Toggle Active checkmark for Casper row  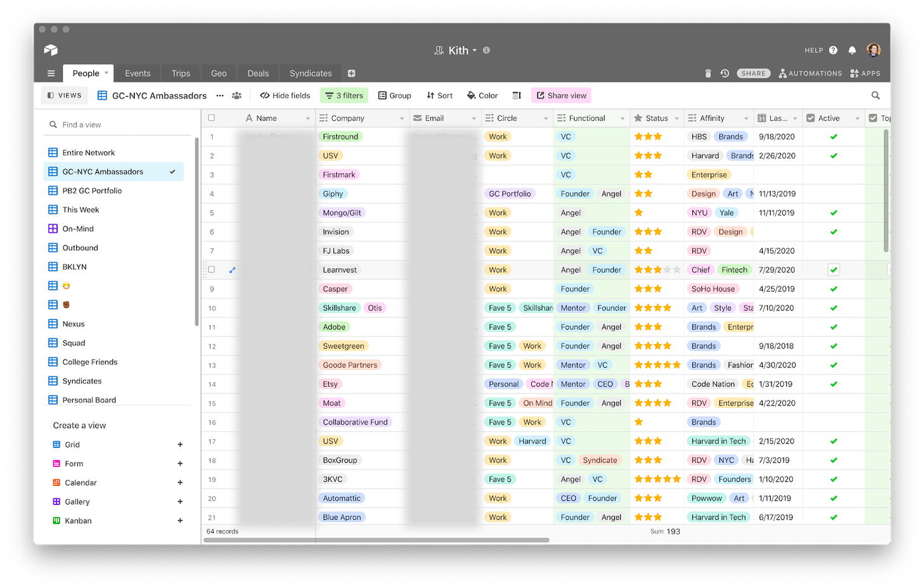[x=834, y=289]
